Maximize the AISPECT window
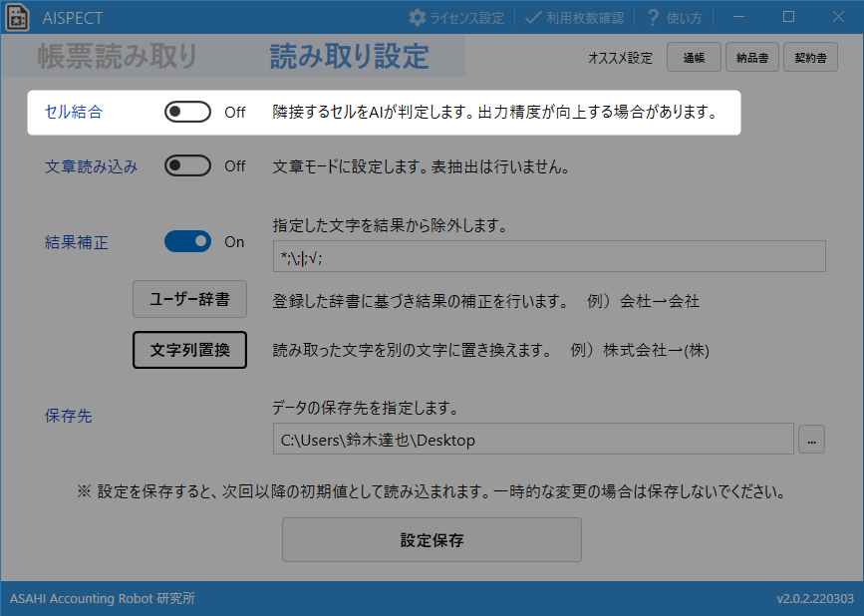Viewport: 864px width, 616px height. [x=788, y=17]
